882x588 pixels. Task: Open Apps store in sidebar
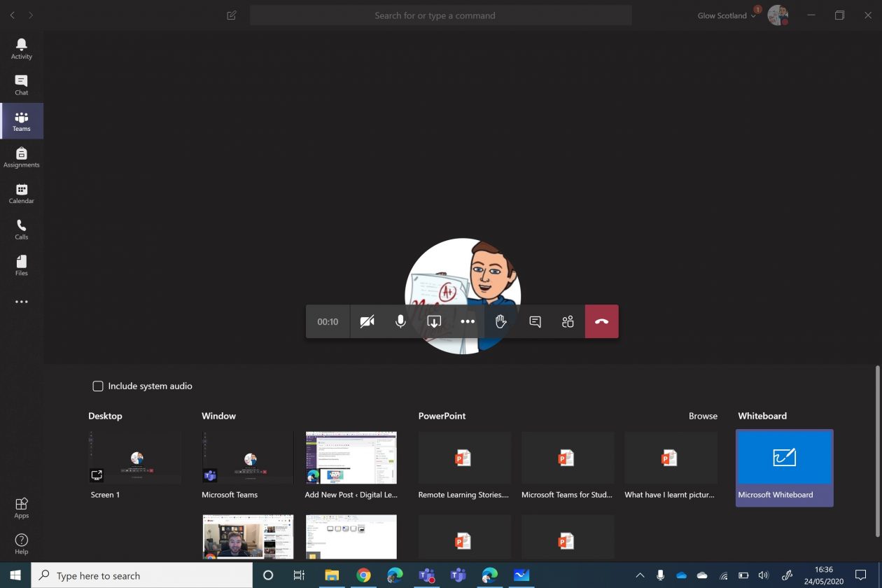(x=22, y=508)
